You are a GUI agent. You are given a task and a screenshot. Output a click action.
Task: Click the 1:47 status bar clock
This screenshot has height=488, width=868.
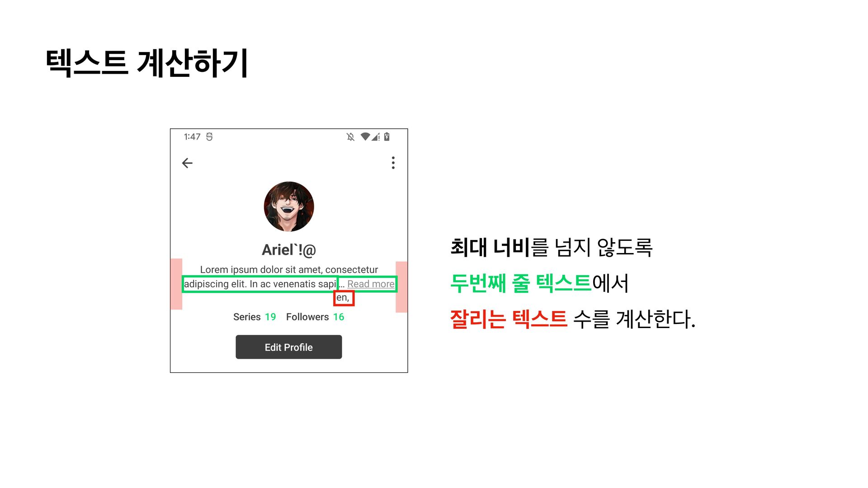[192, 137]
